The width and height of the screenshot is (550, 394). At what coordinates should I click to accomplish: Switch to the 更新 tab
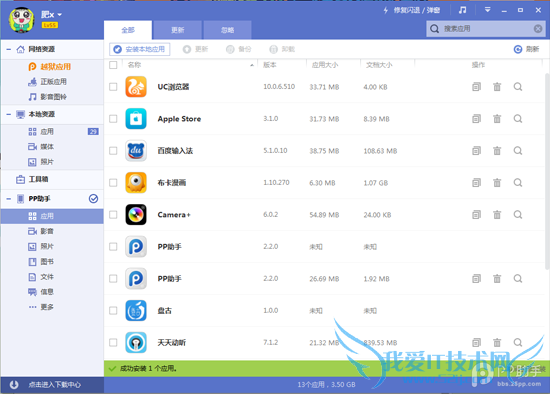[177, 30]
